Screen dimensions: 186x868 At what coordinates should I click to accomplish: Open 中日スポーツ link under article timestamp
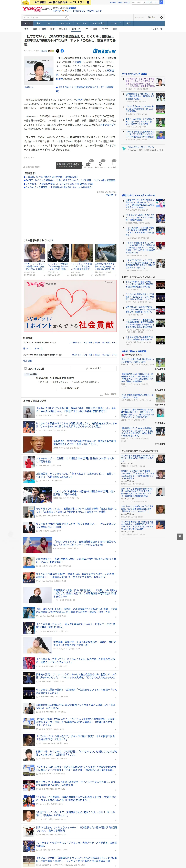(111, 195)
